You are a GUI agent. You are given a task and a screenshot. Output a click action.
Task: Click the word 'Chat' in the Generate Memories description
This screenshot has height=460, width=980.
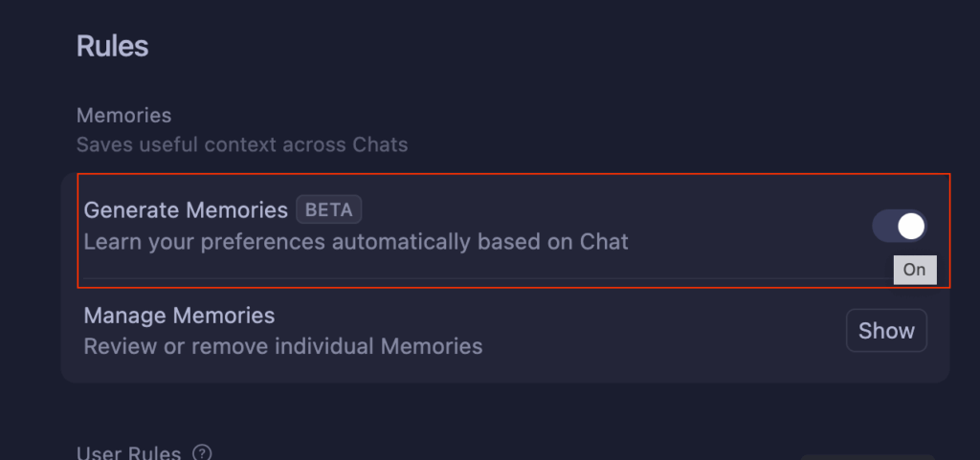point(604,242)
